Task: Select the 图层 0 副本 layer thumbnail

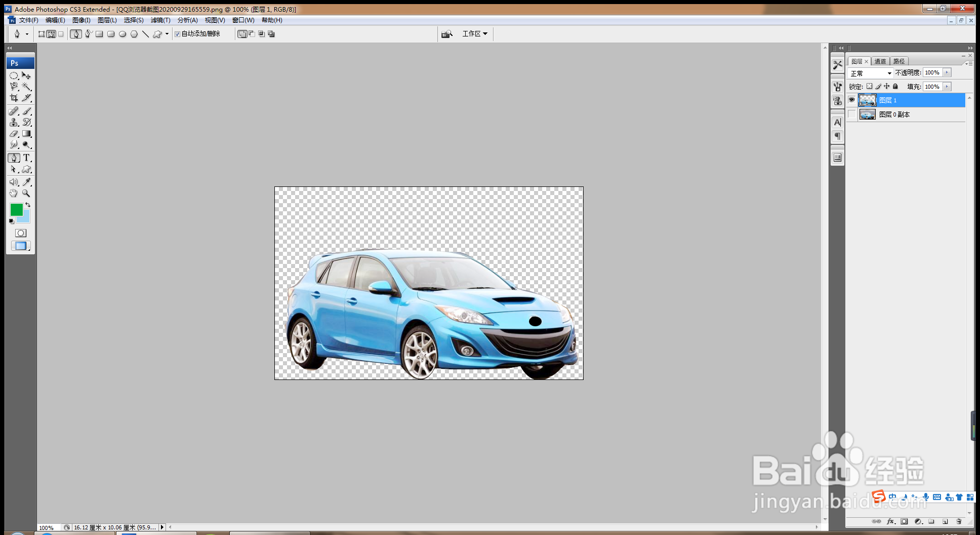Action: 867,114
